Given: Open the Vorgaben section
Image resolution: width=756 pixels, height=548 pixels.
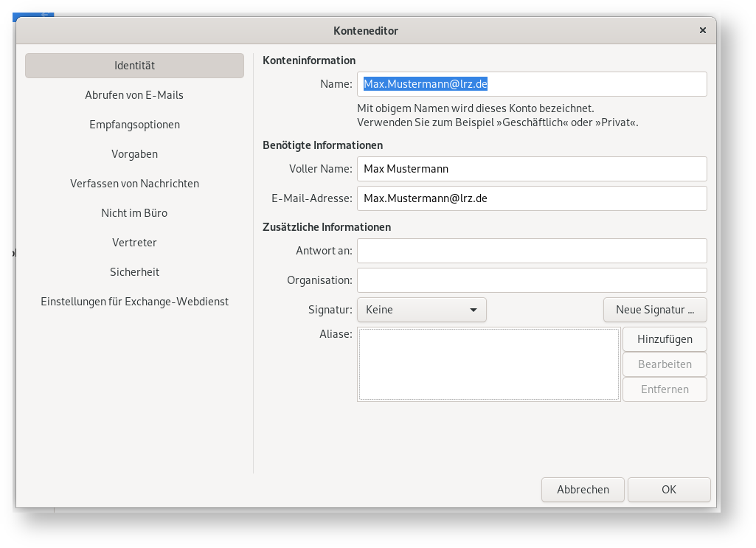Looking at the screenshot, I should pos(134,154).
